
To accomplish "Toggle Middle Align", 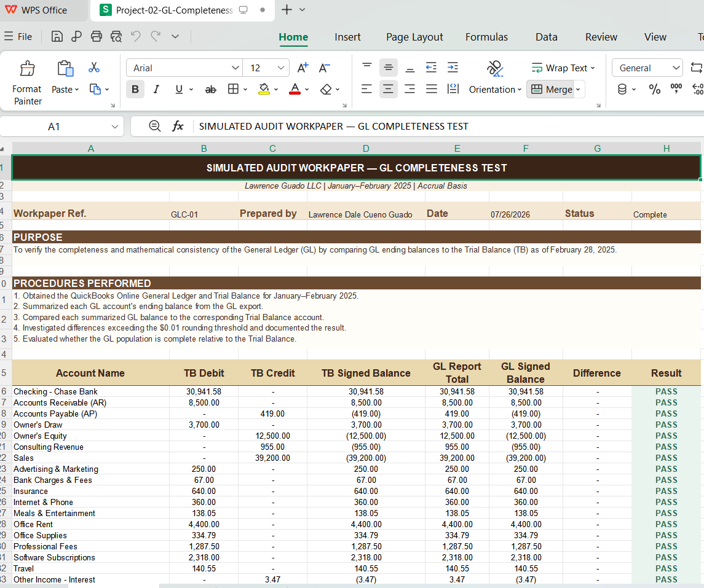I will click(x=389, y=68).
